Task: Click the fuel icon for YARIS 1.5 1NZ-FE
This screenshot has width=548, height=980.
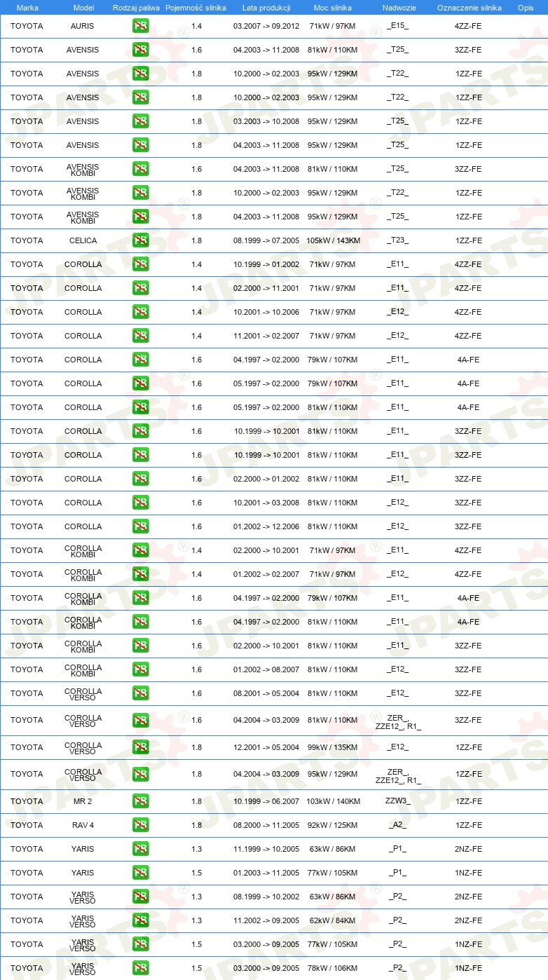Action: (x=140, y=873)
